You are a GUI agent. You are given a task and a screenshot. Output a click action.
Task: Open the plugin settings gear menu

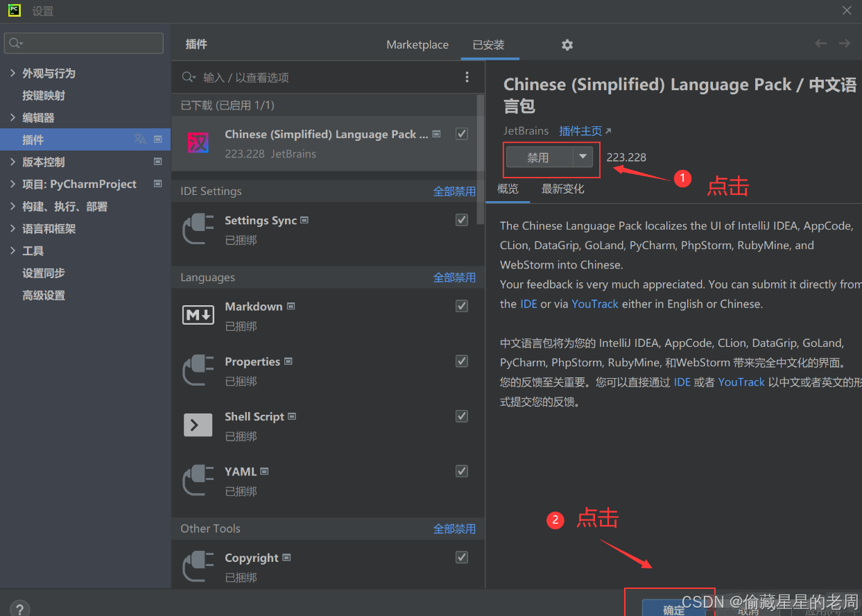(x=567, y=44)
